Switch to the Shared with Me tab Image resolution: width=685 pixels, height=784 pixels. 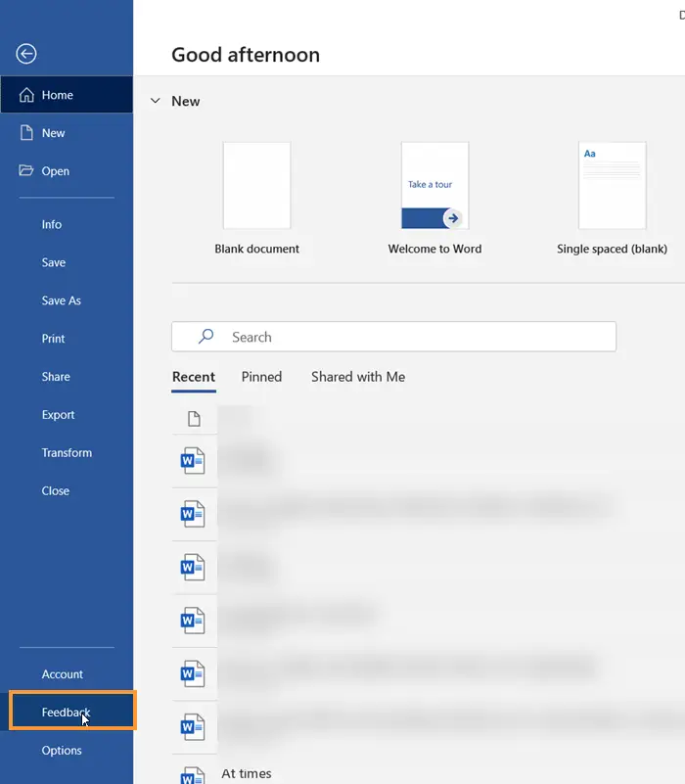tap(358, 377)
